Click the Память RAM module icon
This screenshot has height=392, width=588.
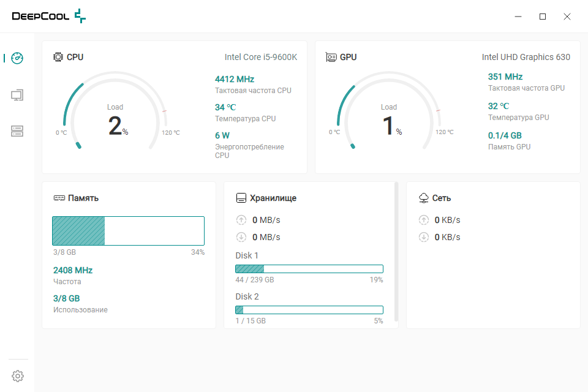click(59, 198)
